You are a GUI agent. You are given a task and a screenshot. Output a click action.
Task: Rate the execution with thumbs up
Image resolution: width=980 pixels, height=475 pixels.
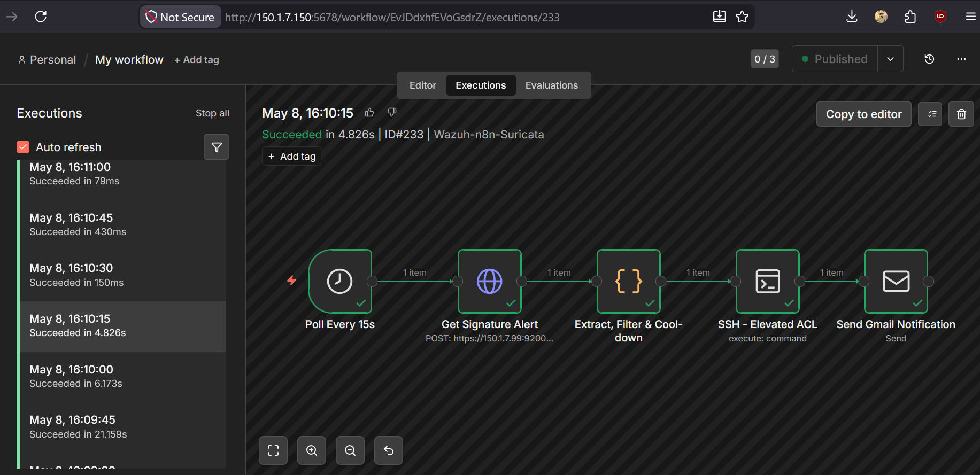(x=369, y=112)
